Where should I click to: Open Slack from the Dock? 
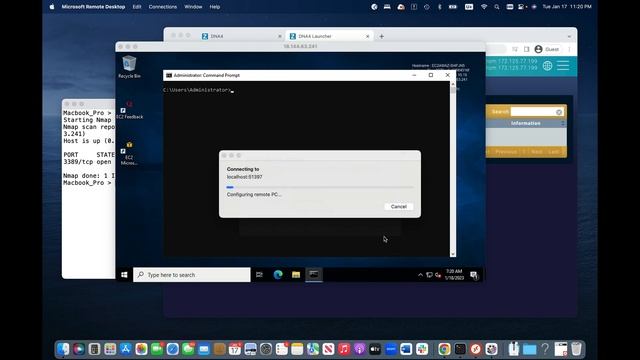pyautogui.click(x=422, y=349)
